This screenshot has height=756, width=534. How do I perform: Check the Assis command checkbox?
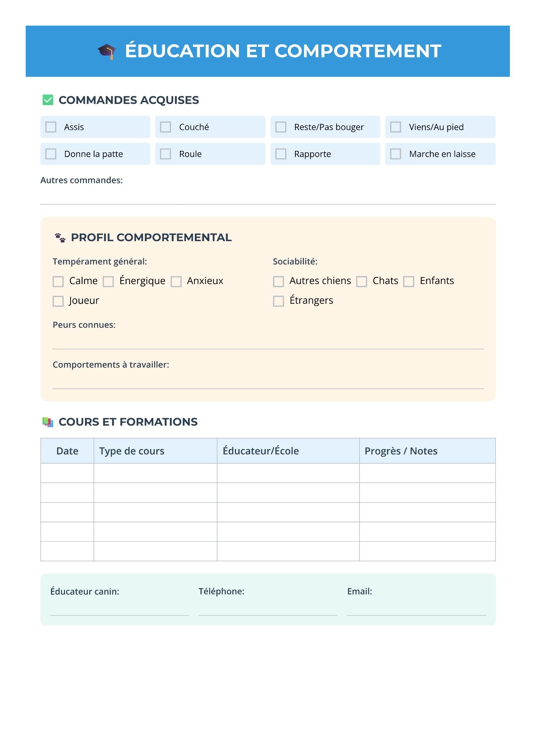tap(51, 127)
